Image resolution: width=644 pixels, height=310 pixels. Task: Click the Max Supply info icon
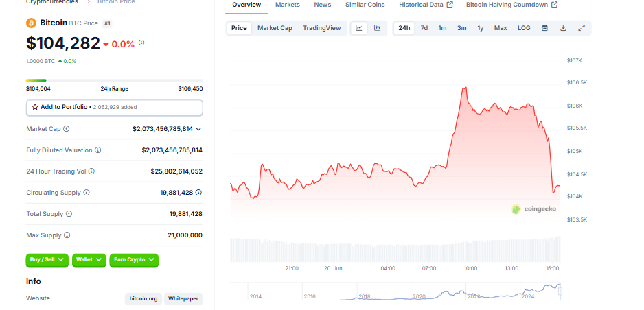(x=67, y=235)
